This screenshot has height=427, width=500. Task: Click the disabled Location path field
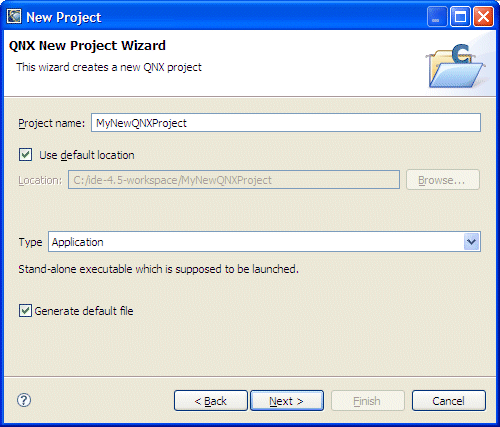click(x=234, y=180)
